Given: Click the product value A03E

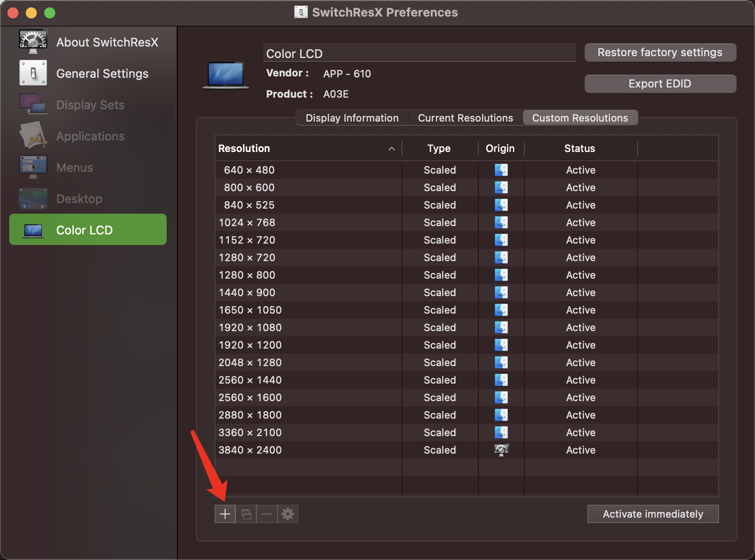Looking at the screenshot, I should [x=336, y=94].
